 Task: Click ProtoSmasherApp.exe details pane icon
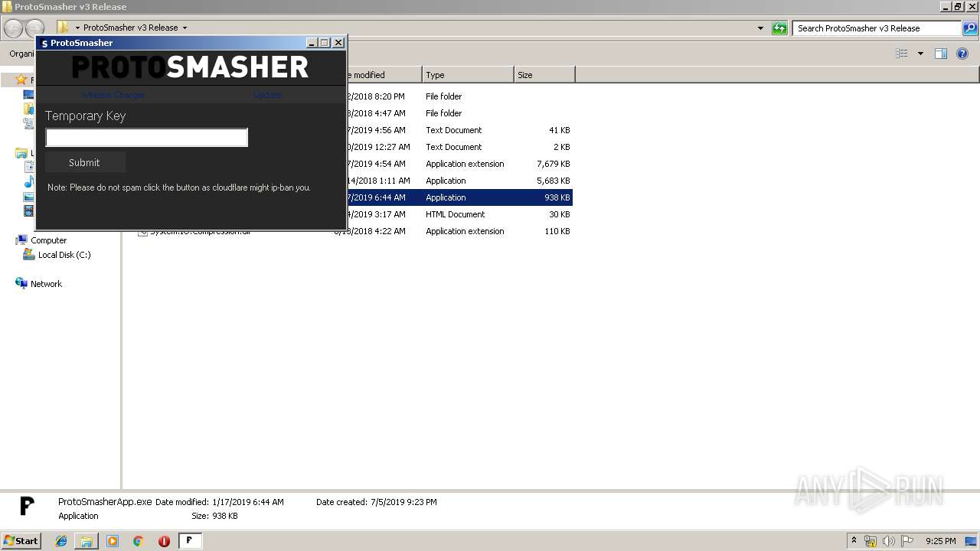[27, 506]
